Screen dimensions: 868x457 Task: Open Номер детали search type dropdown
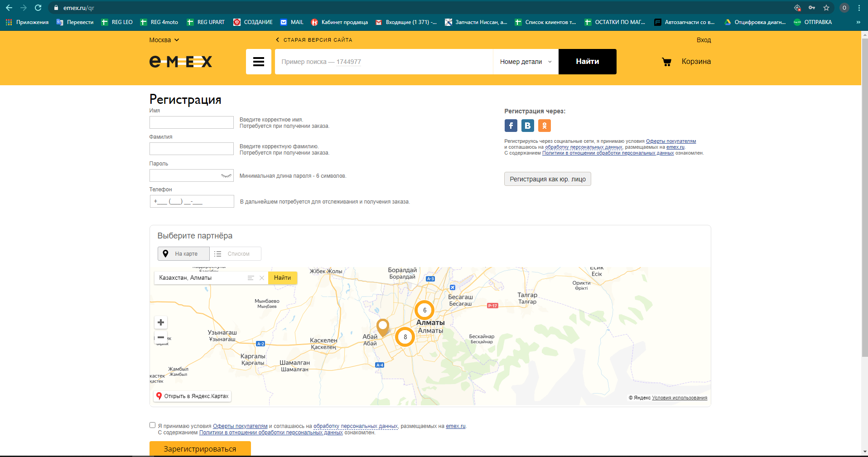[526, 62]
